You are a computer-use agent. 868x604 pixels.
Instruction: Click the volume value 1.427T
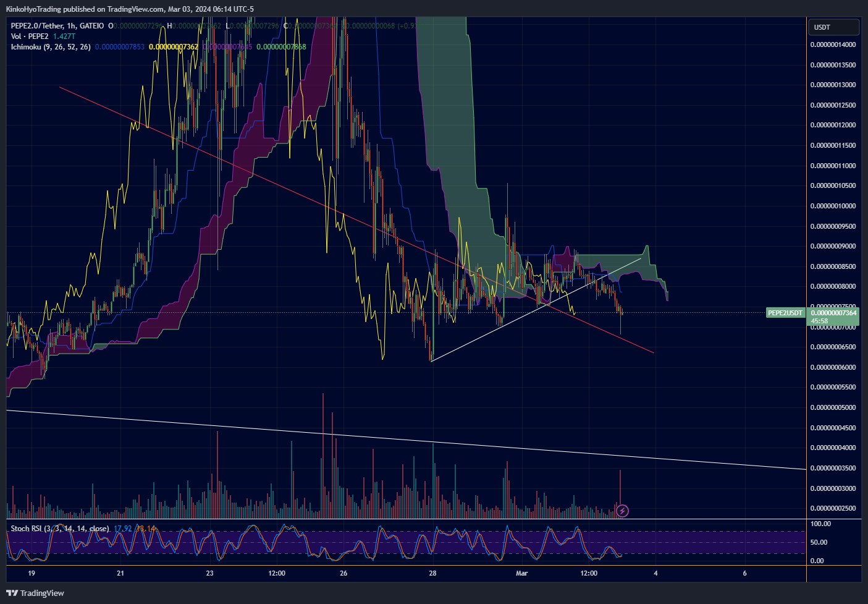click(x=64, y=36)
